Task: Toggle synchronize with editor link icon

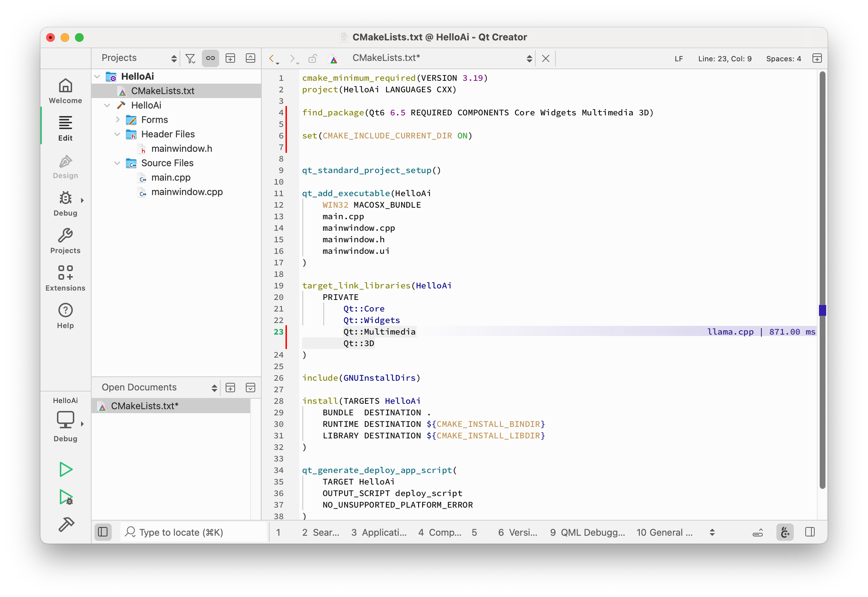Action: click(211, 58)
